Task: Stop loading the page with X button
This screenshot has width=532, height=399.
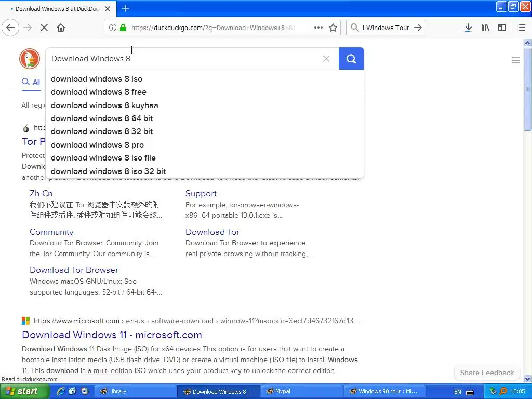Action: (x=44, y=28)
